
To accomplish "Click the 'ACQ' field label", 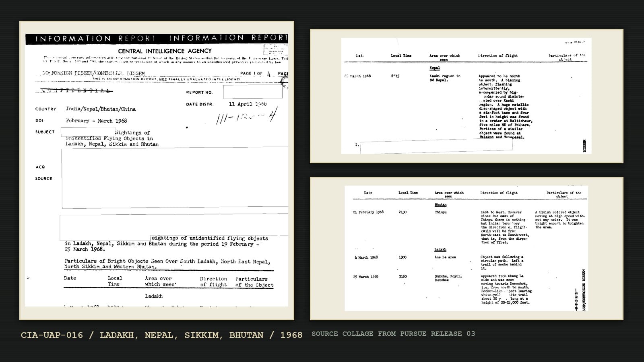I will [x=40, y=167].
